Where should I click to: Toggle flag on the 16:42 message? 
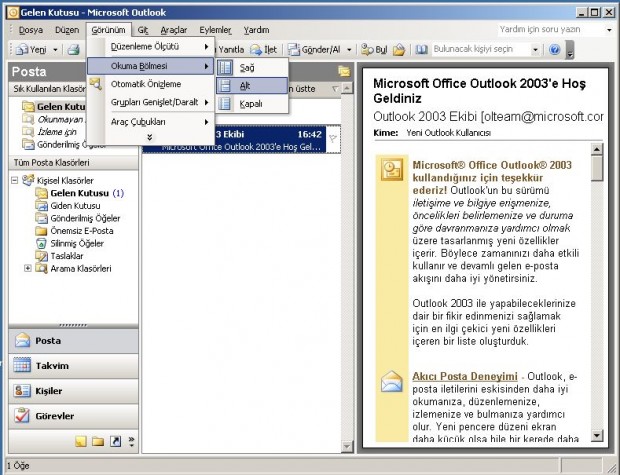click(x=333, y=139)
